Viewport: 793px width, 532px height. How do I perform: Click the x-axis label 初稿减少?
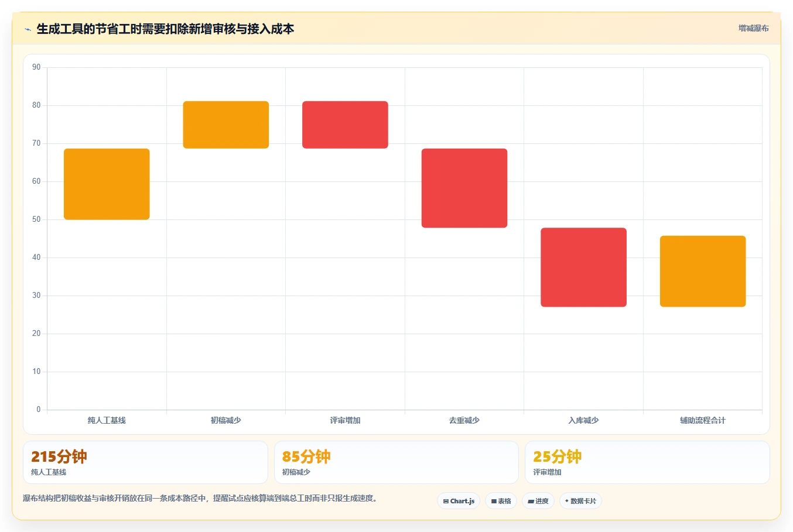coord(226,420)
